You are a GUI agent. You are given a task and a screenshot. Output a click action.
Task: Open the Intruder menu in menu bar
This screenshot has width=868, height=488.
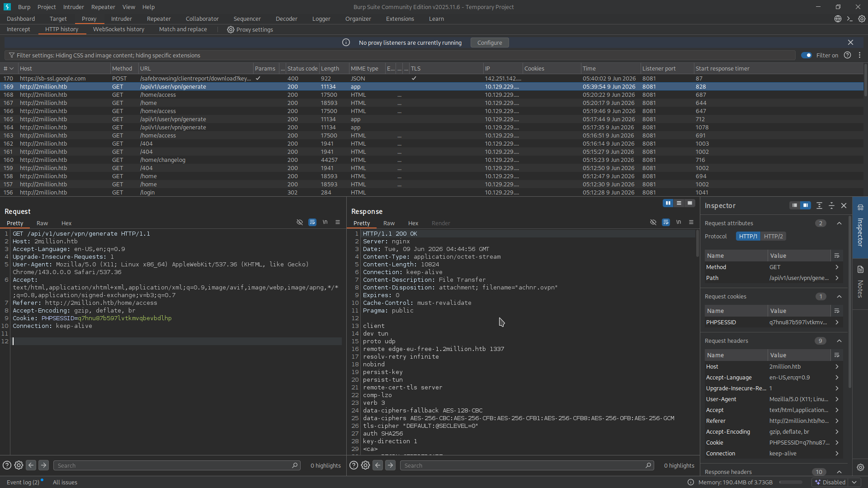(x=73, y=7)
